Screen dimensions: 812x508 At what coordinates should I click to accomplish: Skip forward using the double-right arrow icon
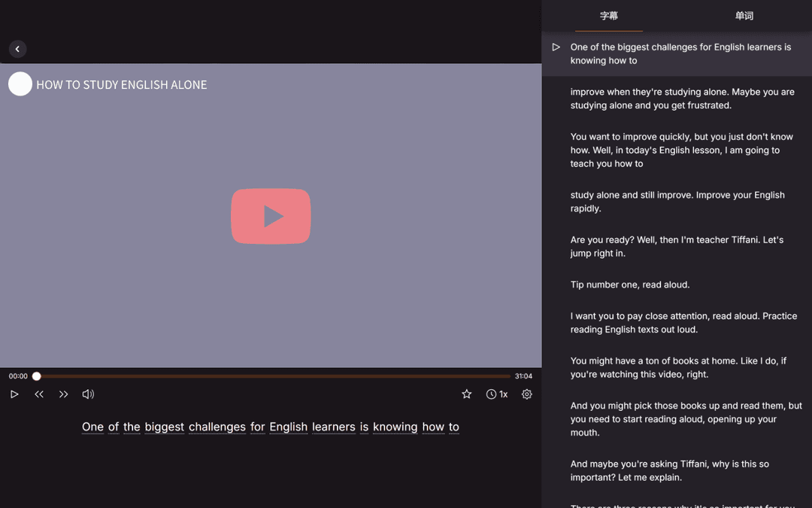[x=64, y=394]
